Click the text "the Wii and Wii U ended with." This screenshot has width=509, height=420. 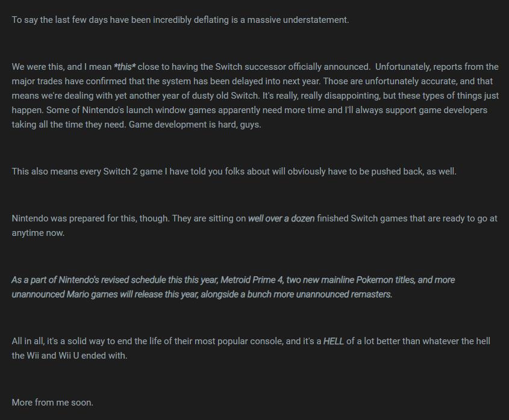[x=69, y=356]
